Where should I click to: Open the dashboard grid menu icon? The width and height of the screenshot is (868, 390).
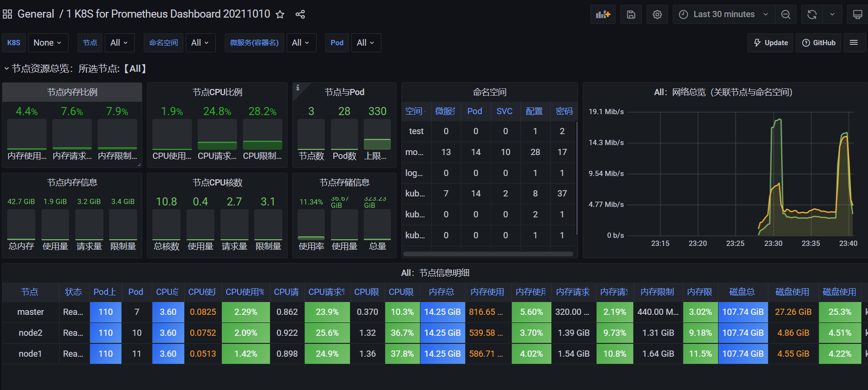(x=7, y=14)
